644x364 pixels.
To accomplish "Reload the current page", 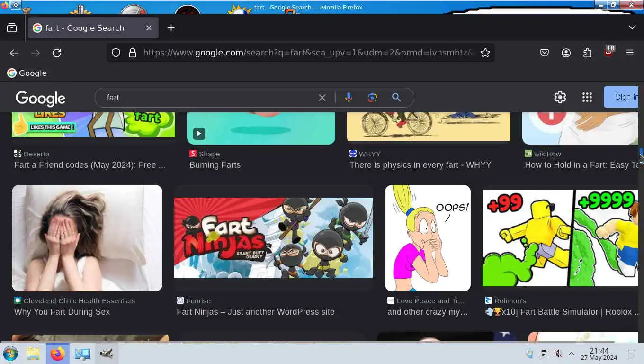I will [x=57, y=53].
